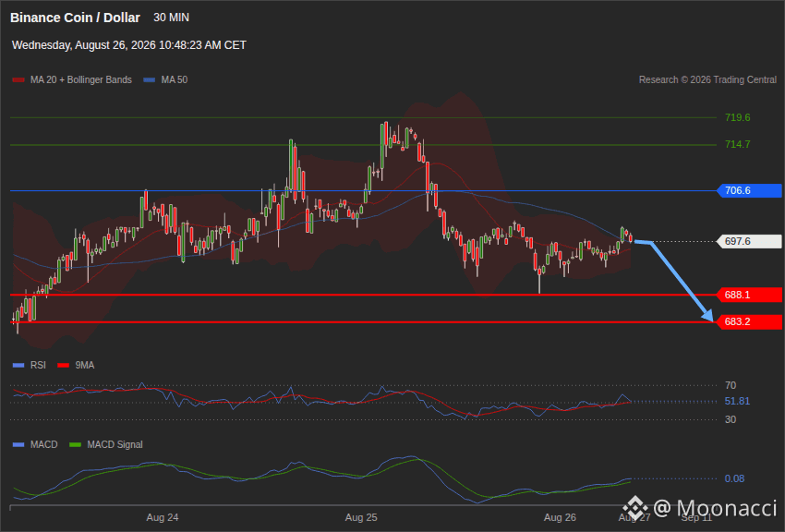Screen dimensions: 785x532
Task: Click the MACD blue legend swatch
Action: (x=18, y=445)
